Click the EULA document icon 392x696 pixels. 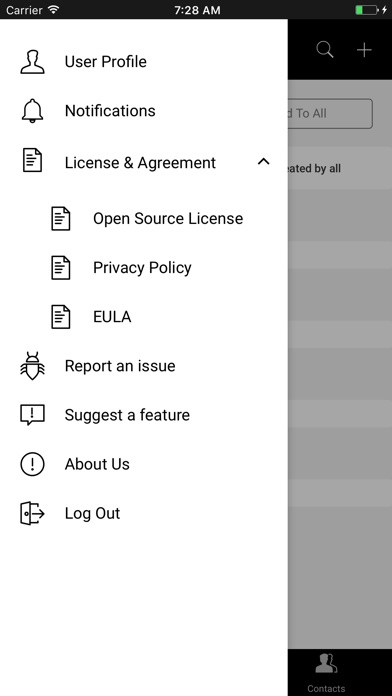coord(61,317)
